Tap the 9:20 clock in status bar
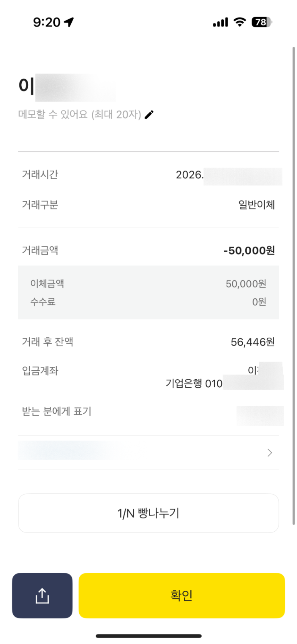Viewport: 297px width, 644px height. click(x=47, y=22)
